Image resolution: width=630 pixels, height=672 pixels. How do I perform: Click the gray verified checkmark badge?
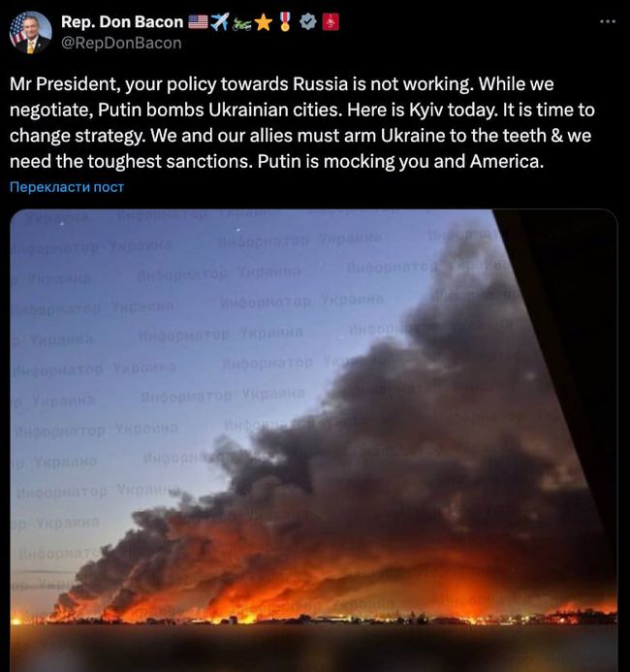[x=307, y=21]
